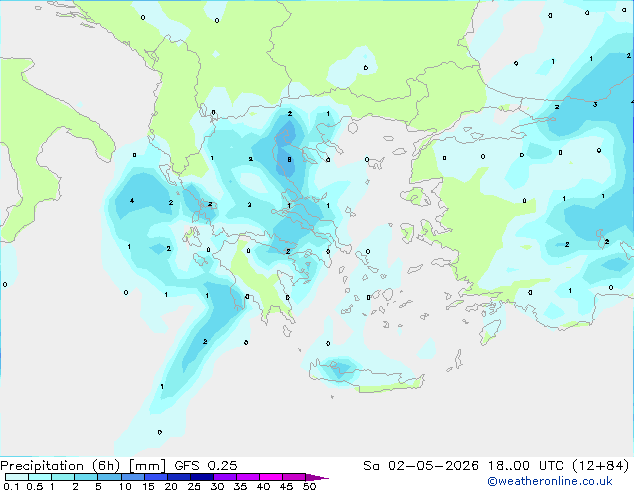
Task: Click the map value "4" in the Ionian Sea
Action: pos(132,201)
